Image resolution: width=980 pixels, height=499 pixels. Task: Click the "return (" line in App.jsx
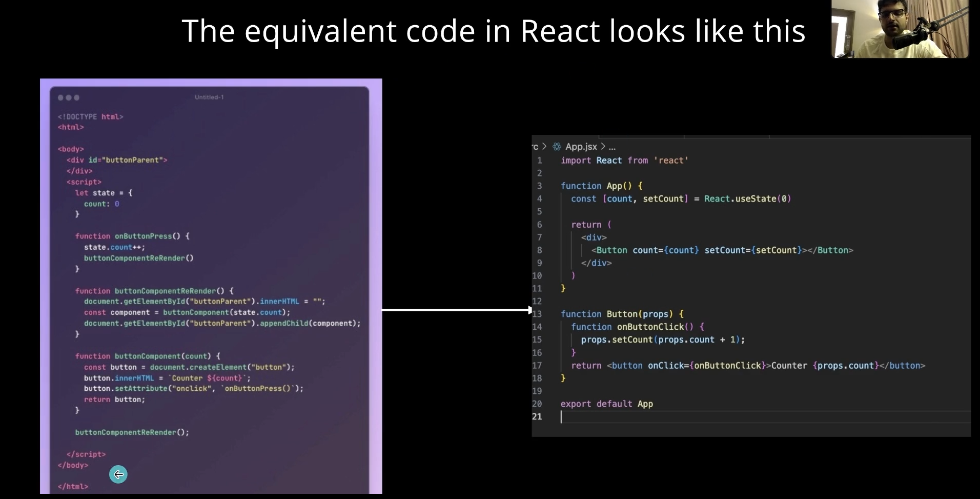tap(591, 225)
